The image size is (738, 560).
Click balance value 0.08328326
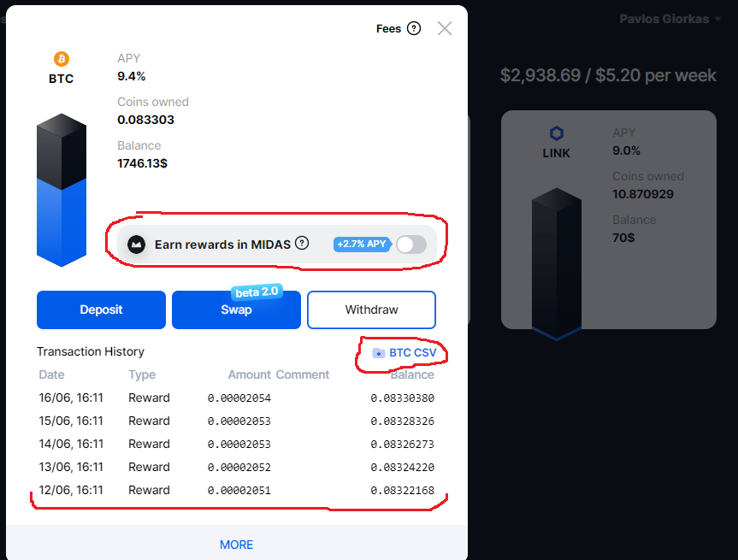tap(403, 421)
